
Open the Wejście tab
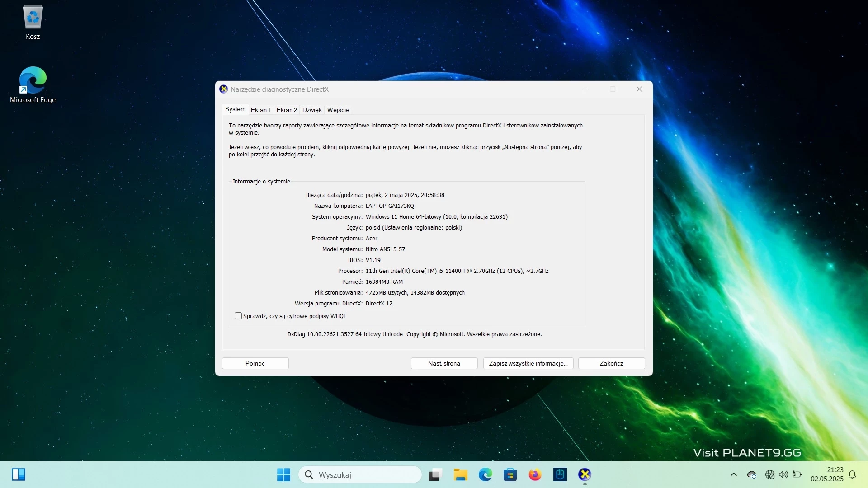(338, 110)
